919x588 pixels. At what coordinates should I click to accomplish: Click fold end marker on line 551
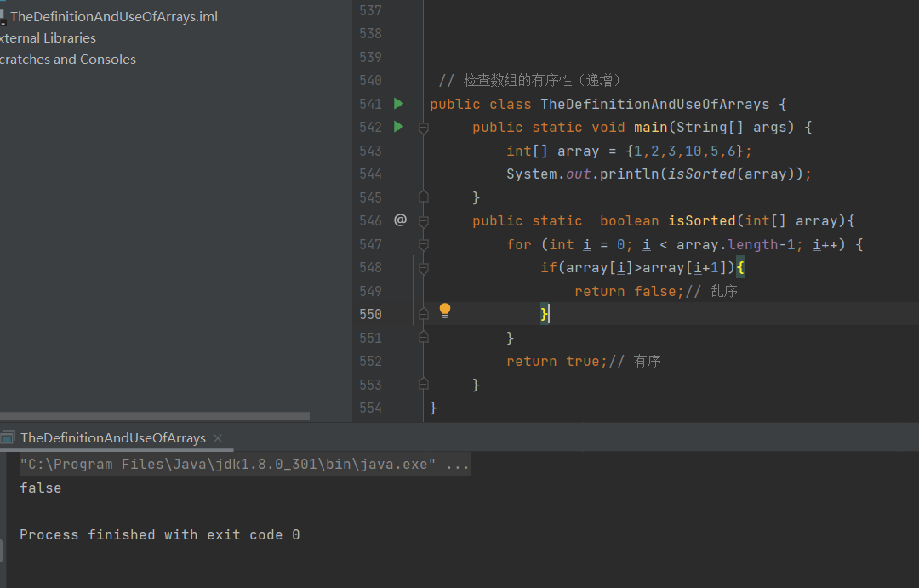(424, 337)
